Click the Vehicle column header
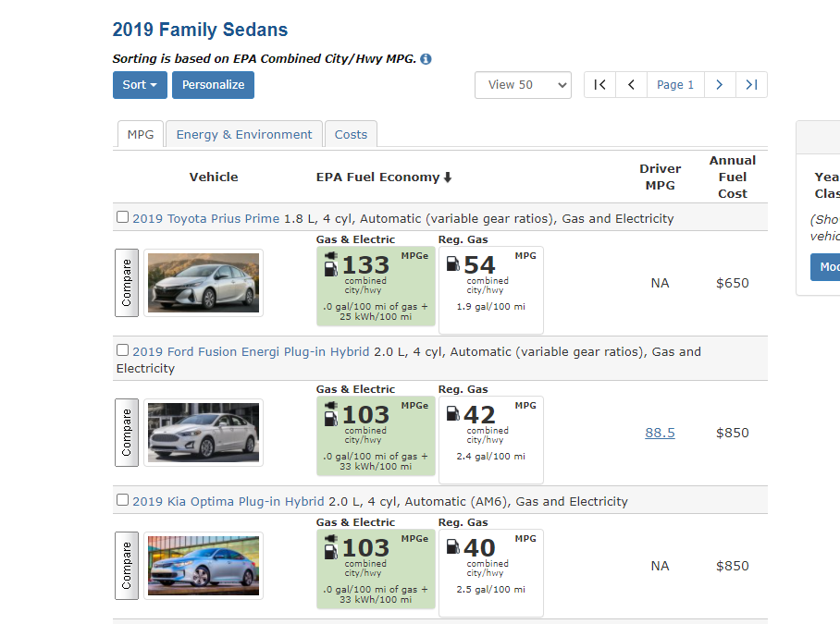840x624 pixels. coord(214,177)
